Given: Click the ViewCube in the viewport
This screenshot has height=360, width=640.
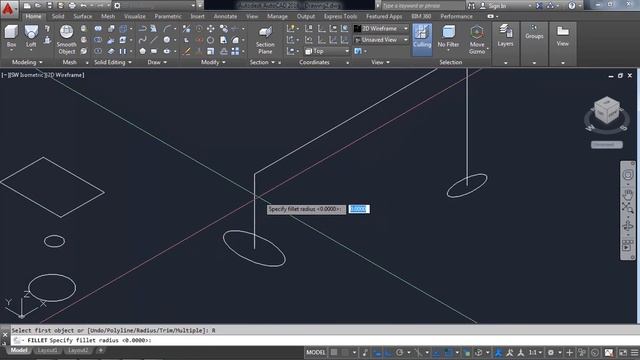Looking at the screenshot, I should pos(607,110).
